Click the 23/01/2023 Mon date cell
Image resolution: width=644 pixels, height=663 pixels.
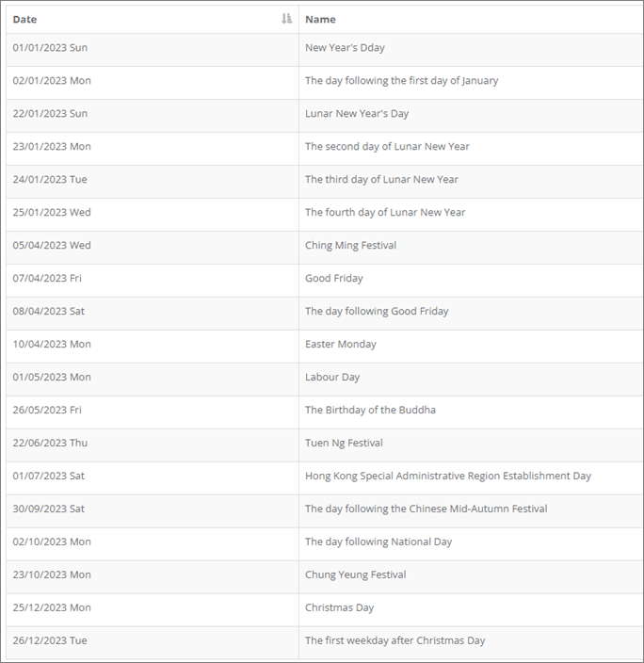(52, 147)
